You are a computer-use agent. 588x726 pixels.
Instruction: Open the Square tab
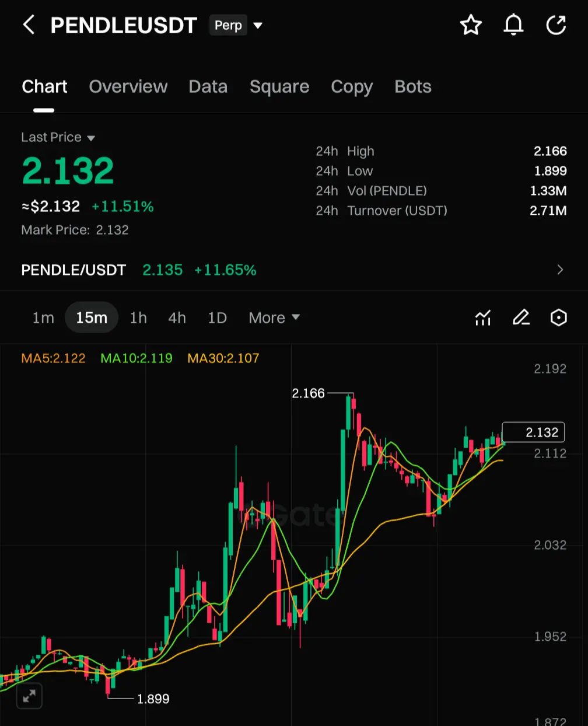279,86
